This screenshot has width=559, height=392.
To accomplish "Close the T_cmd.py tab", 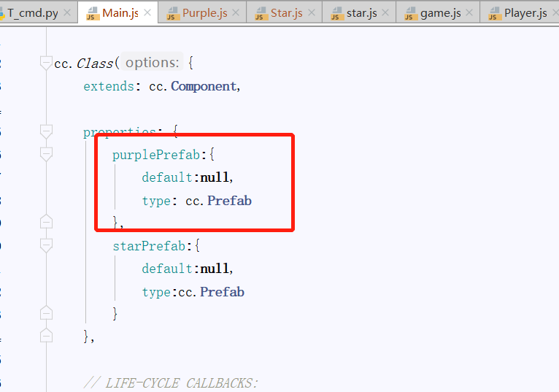I will tap(66, 13).
